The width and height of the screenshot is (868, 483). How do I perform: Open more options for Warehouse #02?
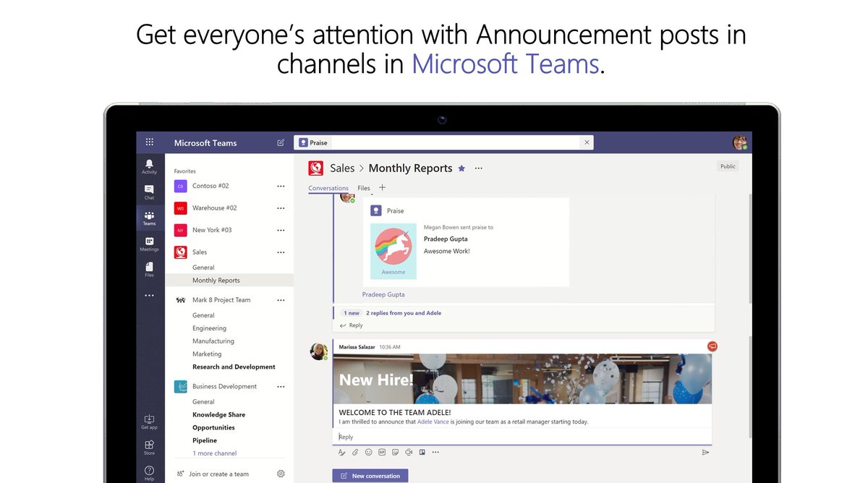(281, 208)
